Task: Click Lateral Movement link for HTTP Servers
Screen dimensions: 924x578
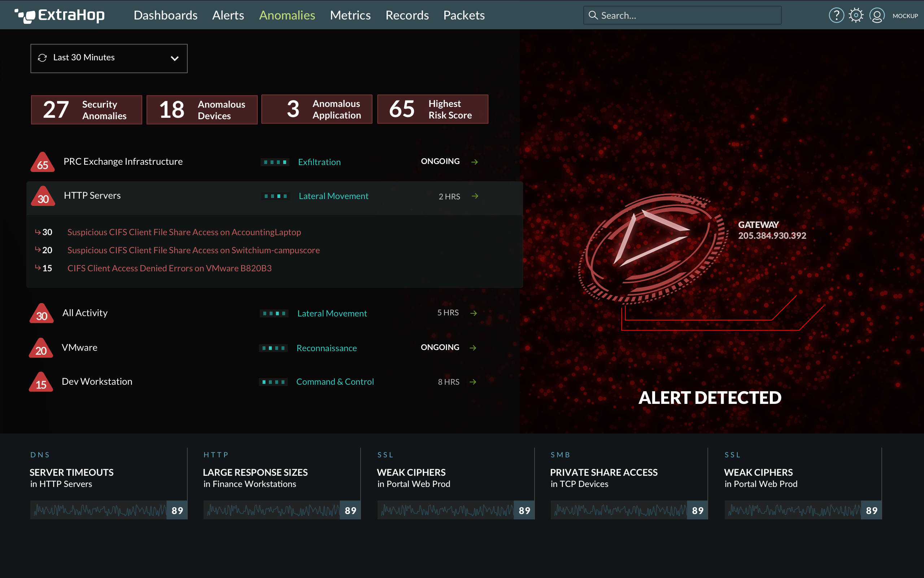Action: coord(334,196)
